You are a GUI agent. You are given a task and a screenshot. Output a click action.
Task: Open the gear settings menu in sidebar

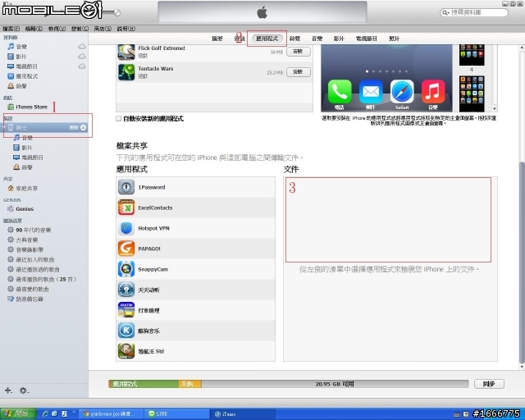coord(24,390)
